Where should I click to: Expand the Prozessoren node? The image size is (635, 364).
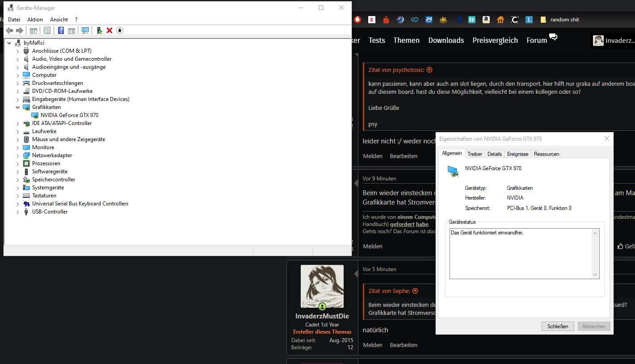(x=18, y=163)
